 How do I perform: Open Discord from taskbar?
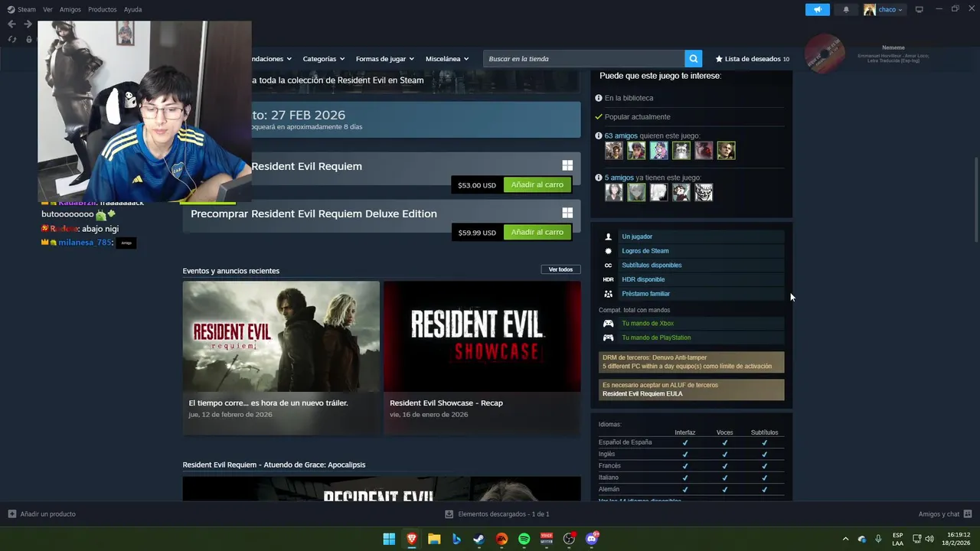coord(591,539)
